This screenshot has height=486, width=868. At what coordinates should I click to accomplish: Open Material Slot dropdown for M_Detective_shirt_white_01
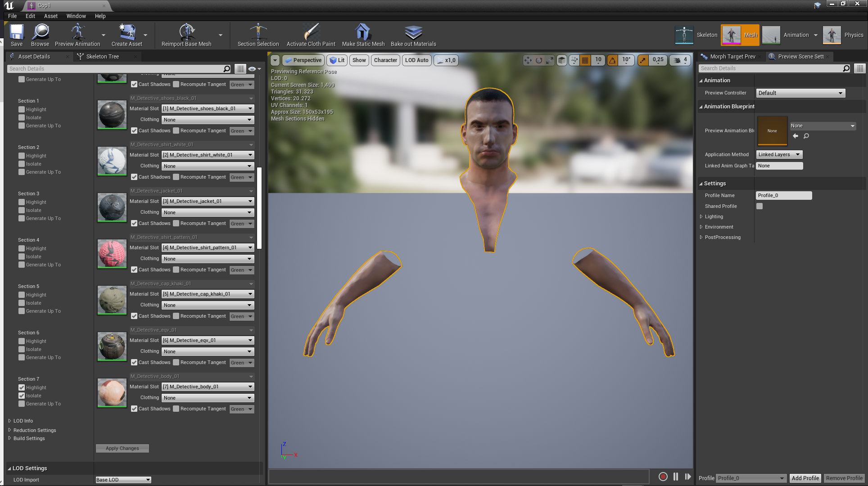[x=208, y=155]
